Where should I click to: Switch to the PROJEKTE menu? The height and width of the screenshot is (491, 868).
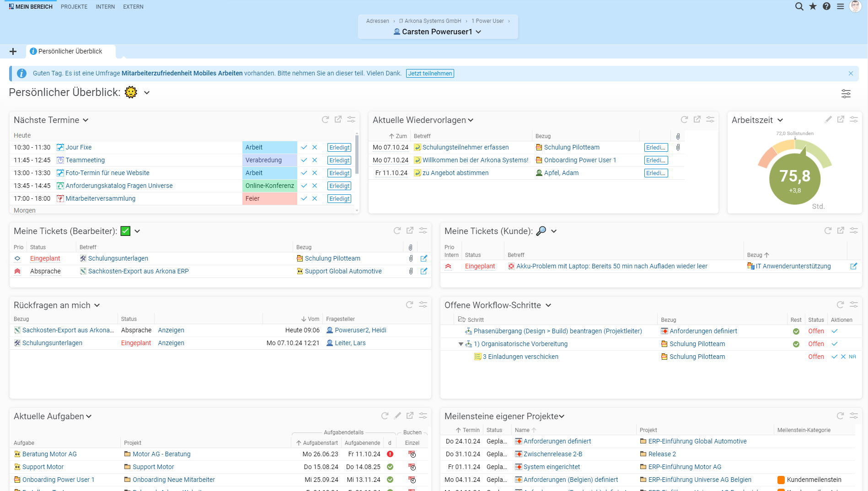[x=74, y=7]
